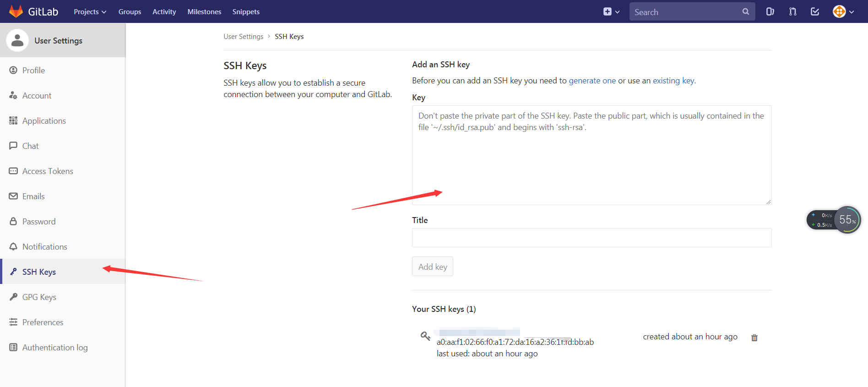Viewport: 868px width, 387px height.
Task: Click the Authentication log icon
Action: pyautogui.click(x=13, y=347)
